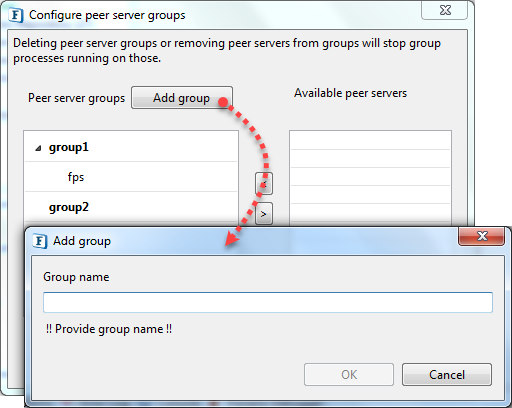Image resolution: width=512 pixels, height=408 pixels.
Task: Select second row in Available peer servers
Action: [x=370, y=159]
